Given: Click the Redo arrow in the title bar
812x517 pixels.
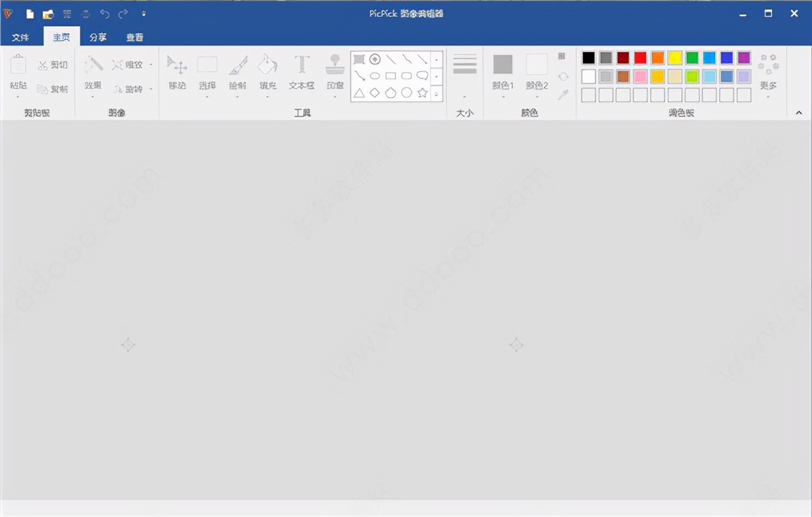Looking at the screenshot, I should [123, 14].
